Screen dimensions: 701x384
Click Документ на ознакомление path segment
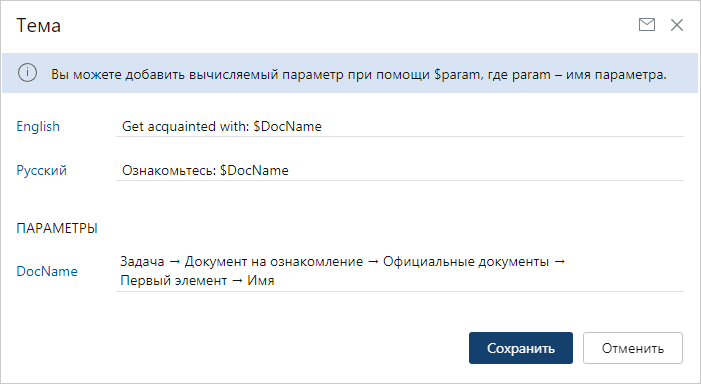point(274,262)
